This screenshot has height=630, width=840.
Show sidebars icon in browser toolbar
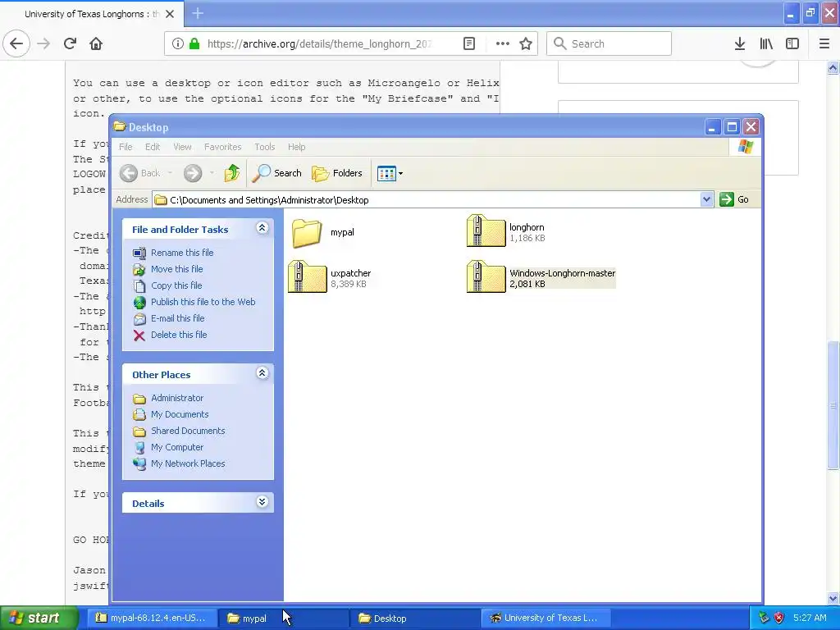(792, 43)
